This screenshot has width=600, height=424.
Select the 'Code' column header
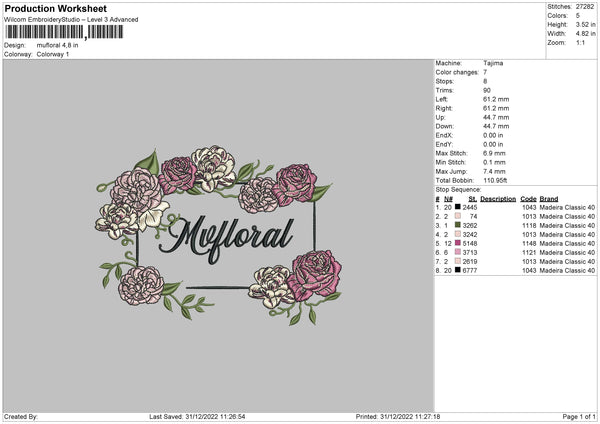point(528,199)
